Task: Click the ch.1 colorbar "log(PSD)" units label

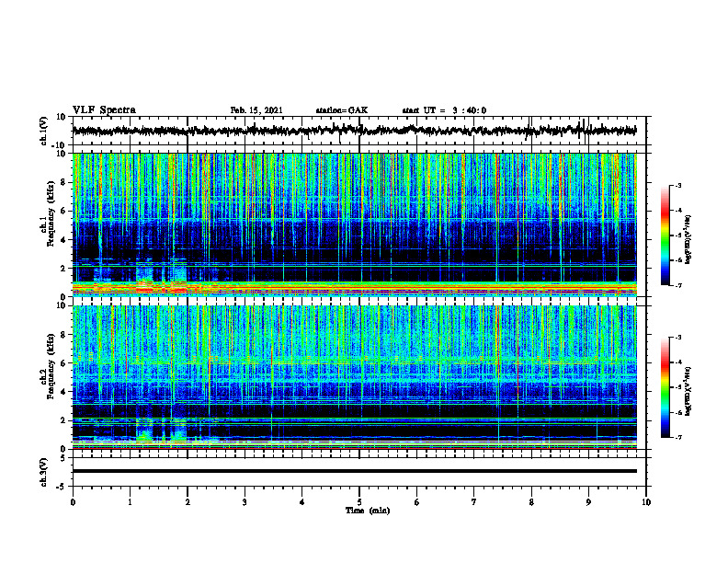Action: click(688, 239)
